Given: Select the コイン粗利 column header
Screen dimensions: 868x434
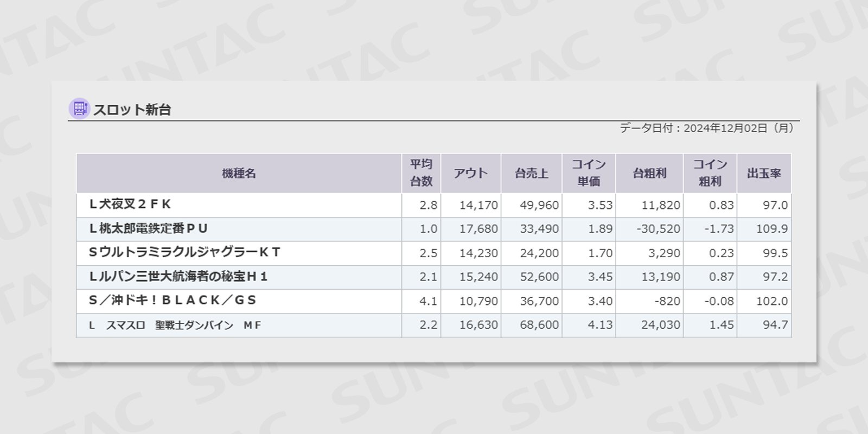Looking at the screenshot, I should click(x=710, y=173).
